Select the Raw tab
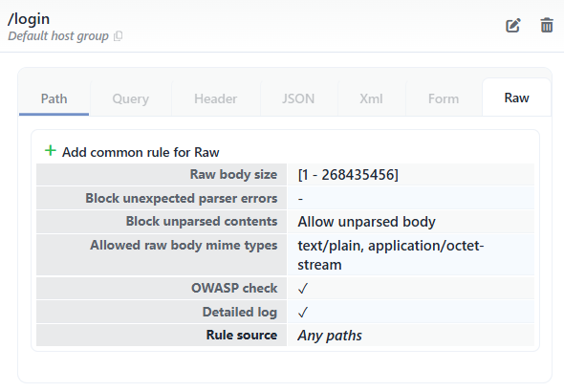 [516, 98]
